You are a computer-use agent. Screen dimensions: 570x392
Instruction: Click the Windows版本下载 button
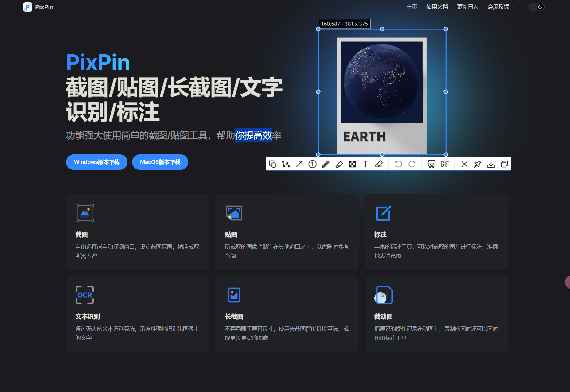point(97,162)
